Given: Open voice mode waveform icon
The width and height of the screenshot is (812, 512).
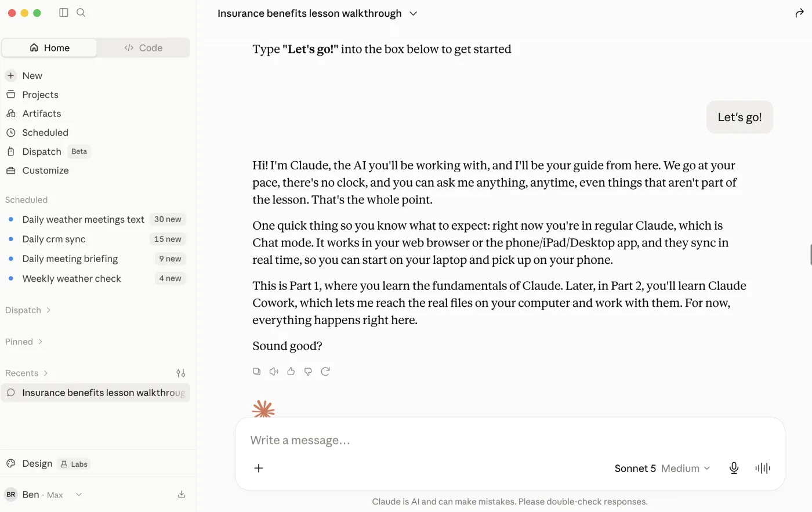Looking at the screenshot, I should (763, 468).
